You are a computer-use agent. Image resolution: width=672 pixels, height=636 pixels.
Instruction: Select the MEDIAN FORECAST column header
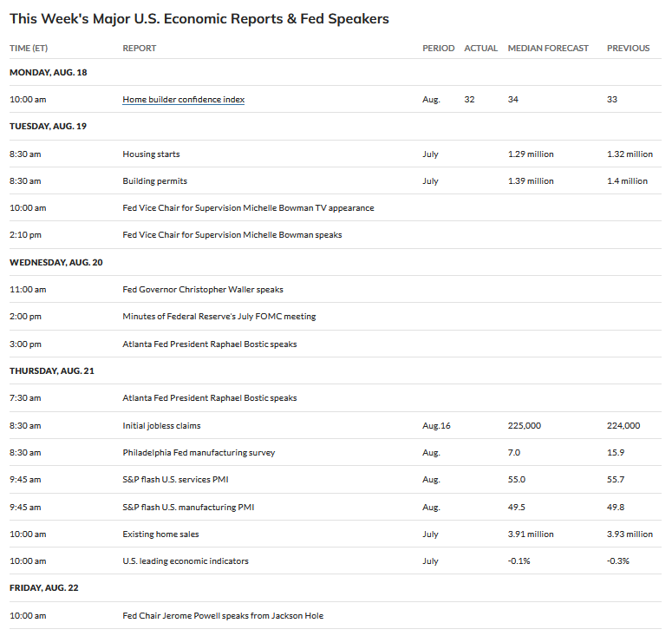pos(548,48)
